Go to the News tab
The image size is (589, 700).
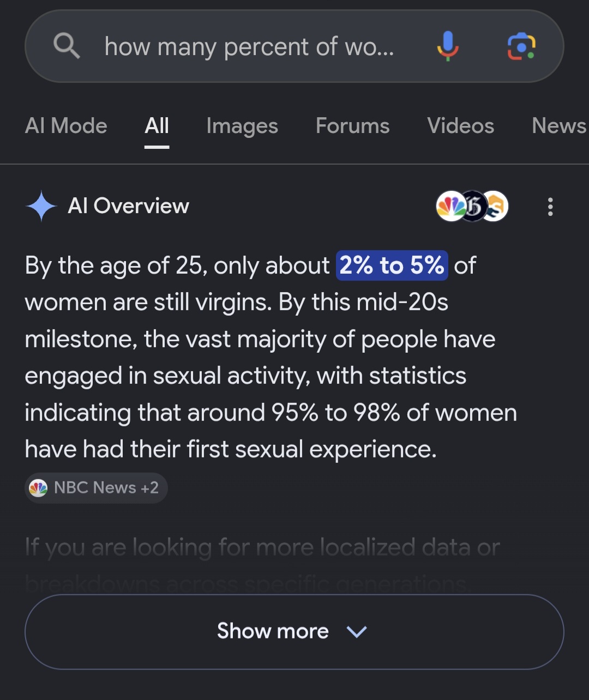(x=560, y=126)
